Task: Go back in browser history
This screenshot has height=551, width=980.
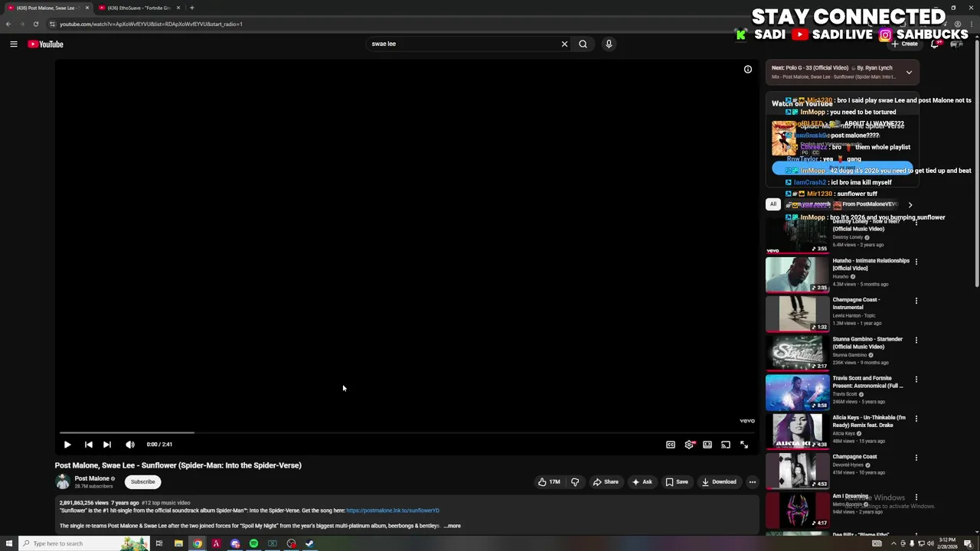Action: (8, 24)
